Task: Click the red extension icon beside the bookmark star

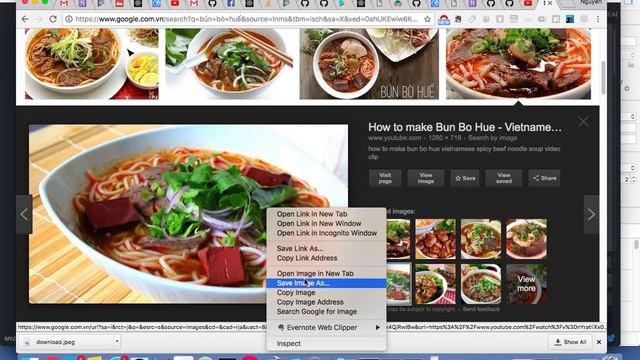Action: pos(444,19)
